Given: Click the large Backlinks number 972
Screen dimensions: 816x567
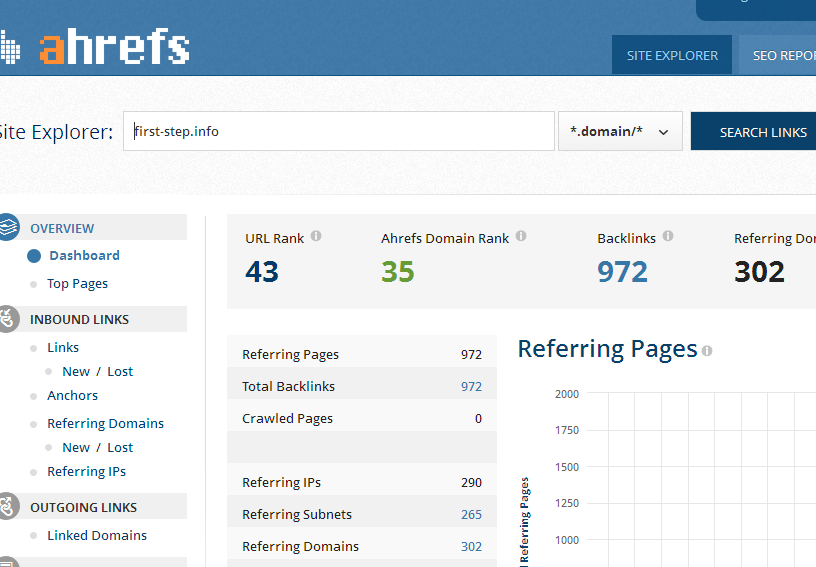Looking at the screenshot, I should click(x=622, y=272).
